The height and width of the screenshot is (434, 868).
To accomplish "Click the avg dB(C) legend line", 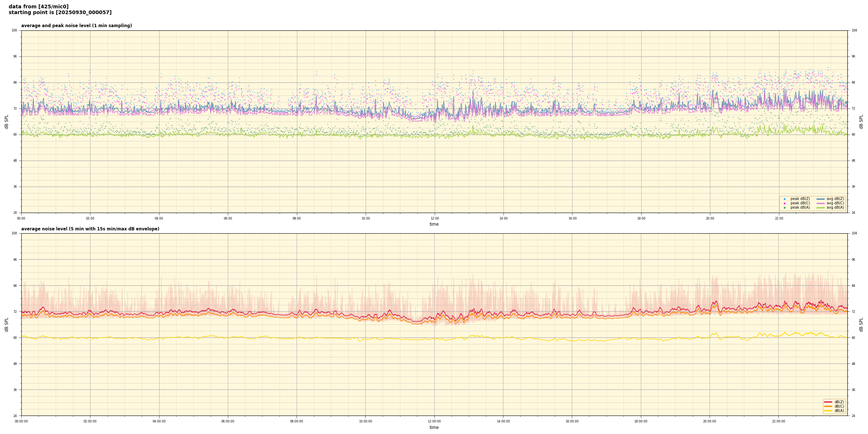I will 821,203.
